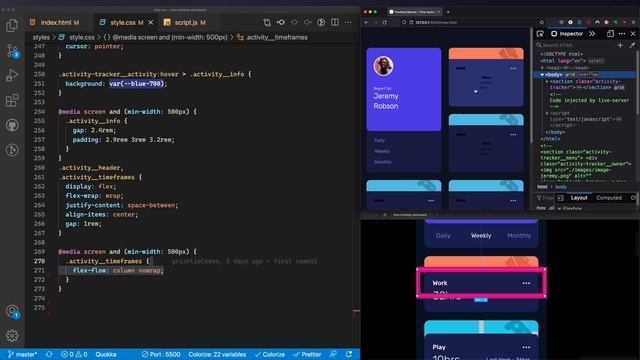Click the var(--blue-700) value on line 251
This screenshot has width=640, height=360.
[x=137, y=84]
